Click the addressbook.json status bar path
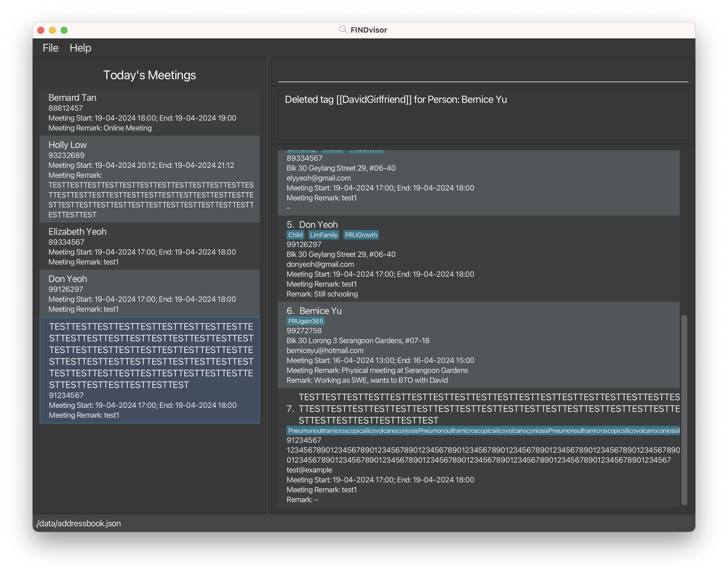This screenshot has height=575, width=728. point(78,523)
